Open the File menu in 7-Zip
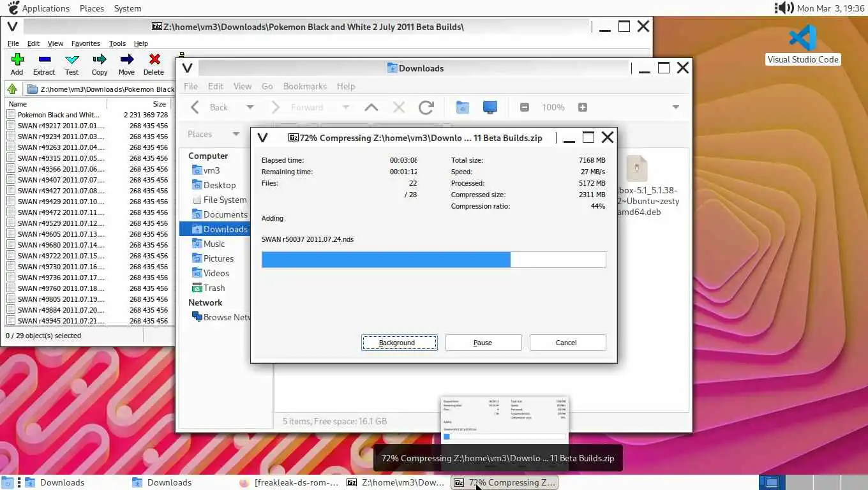The image size is (868, 490). [x=13, y=43]
